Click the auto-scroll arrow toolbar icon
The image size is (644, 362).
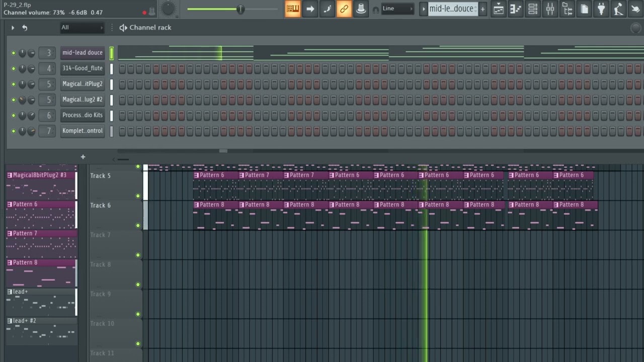[310, 9]
